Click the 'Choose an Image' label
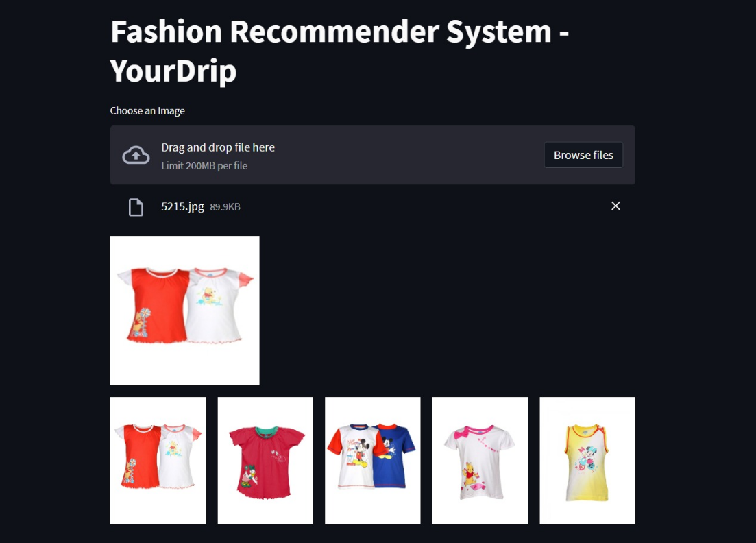Screen dimensions: 756x543 click(147, 111)
